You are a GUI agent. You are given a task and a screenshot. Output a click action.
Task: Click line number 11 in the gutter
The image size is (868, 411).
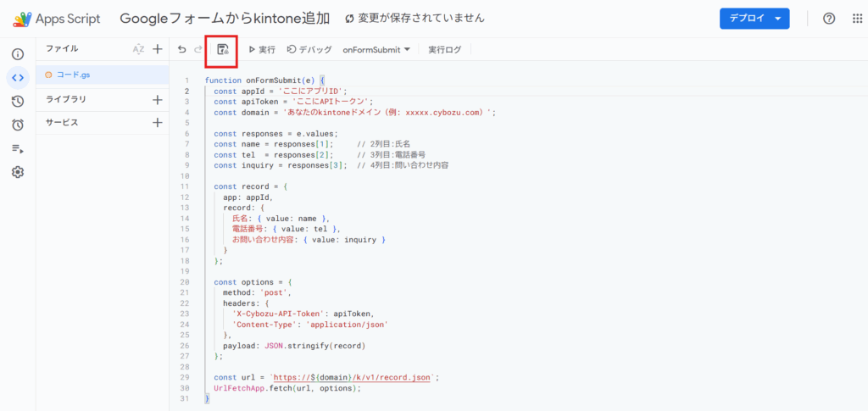(x=186, y=186)
